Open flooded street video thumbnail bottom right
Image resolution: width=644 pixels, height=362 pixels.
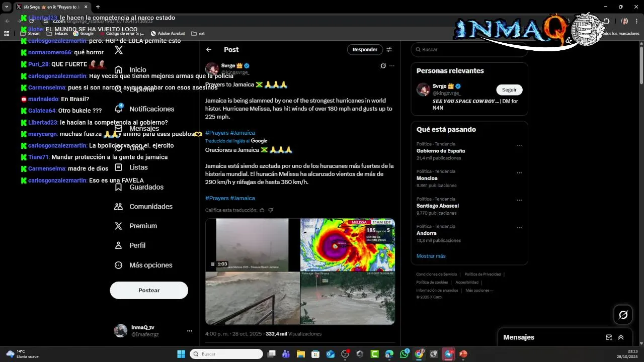tap(348, 299)
